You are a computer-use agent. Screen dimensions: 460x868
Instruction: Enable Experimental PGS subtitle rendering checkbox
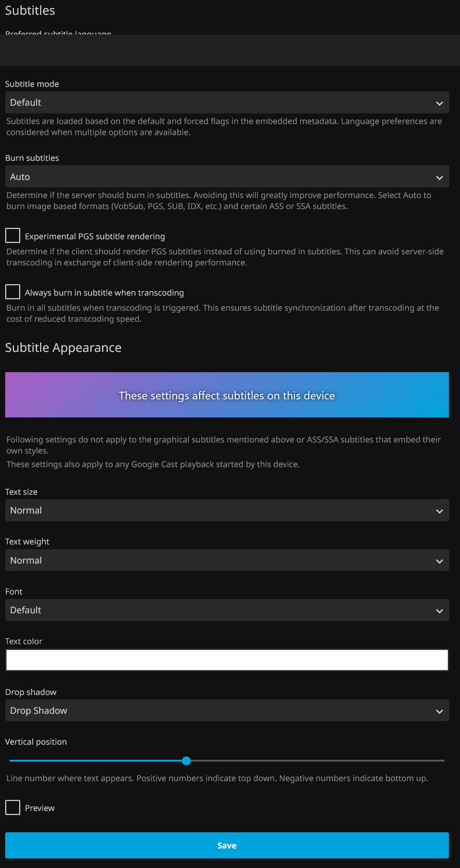[13, 236]
